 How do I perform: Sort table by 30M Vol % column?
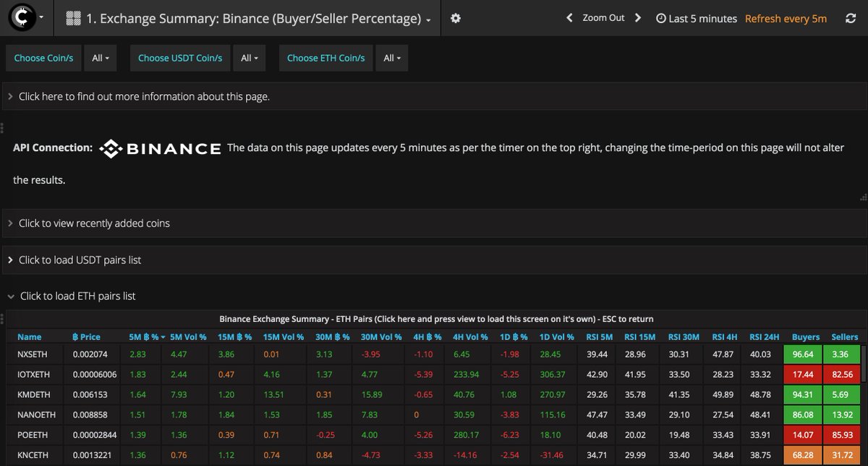pyautogui.click(x=381, y=336)
